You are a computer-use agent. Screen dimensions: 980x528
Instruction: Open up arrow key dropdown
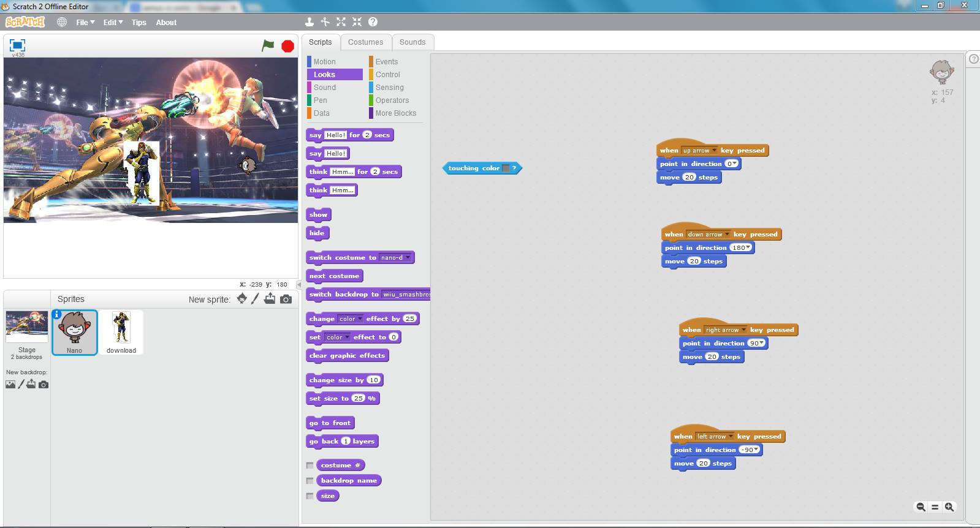pyautogui.click(x=699, y=151)
